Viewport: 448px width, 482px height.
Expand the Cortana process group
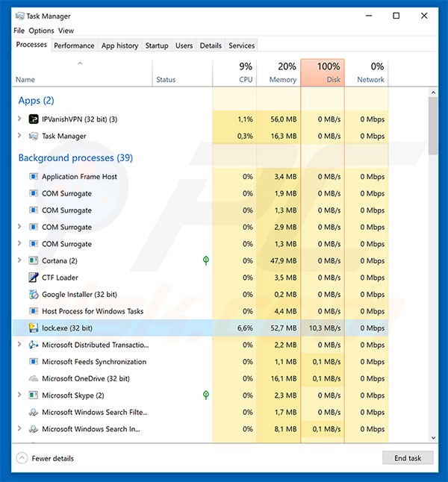point(19,261)
